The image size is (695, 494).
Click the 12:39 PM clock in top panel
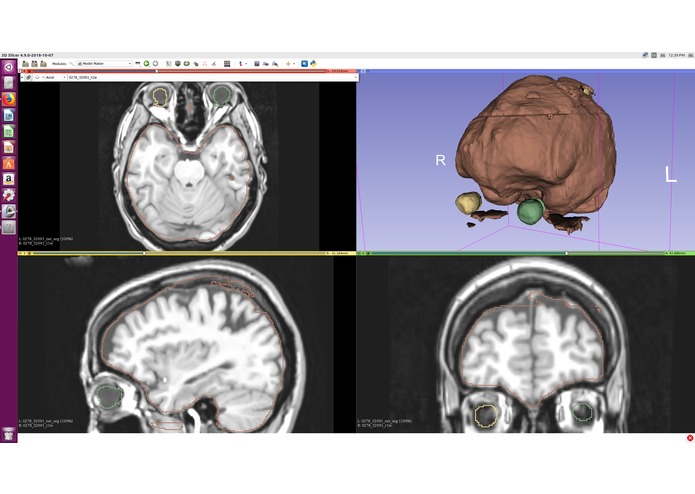tap(676, 55)
